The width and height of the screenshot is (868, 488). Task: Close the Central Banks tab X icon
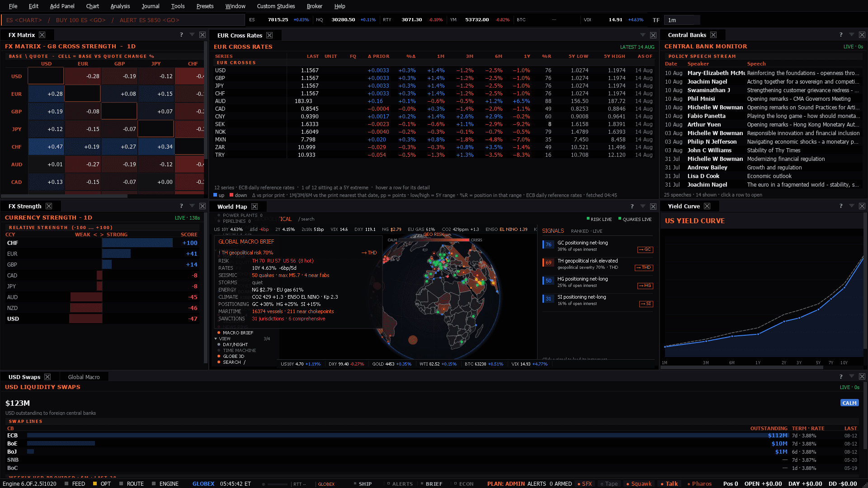click(713, 35)
